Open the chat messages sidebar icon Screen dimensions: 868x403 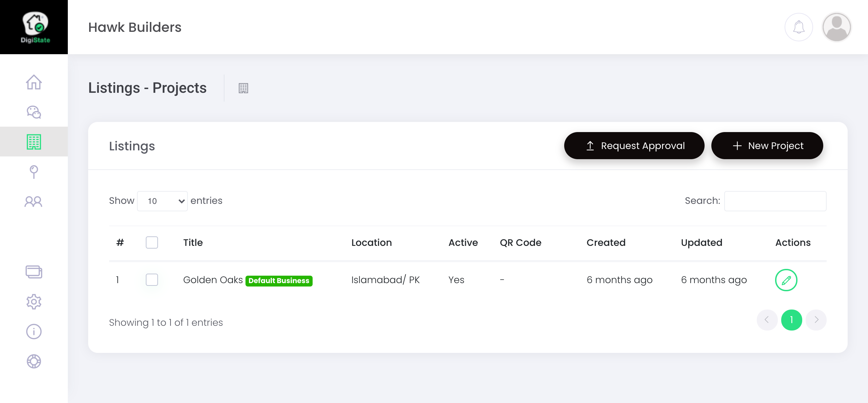34,112
